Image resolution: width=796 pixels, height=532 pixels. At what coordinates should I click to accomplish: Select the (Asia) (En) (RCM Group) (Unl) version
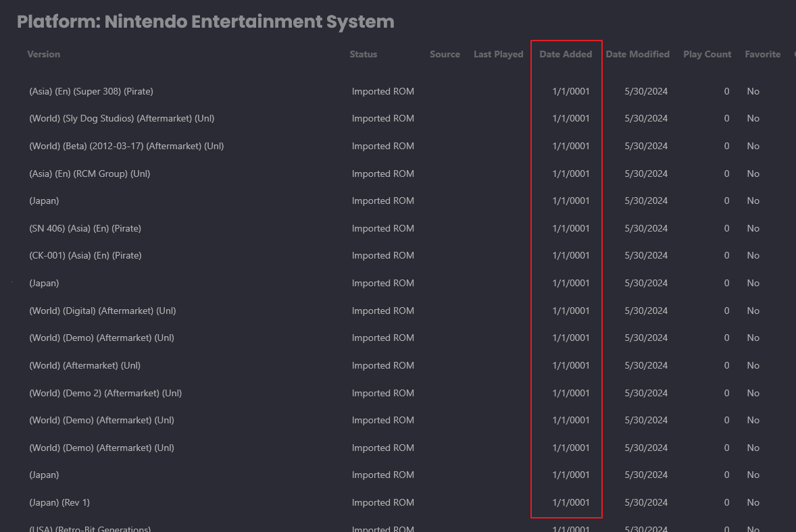pyautogui.click(x=90, y=174)
